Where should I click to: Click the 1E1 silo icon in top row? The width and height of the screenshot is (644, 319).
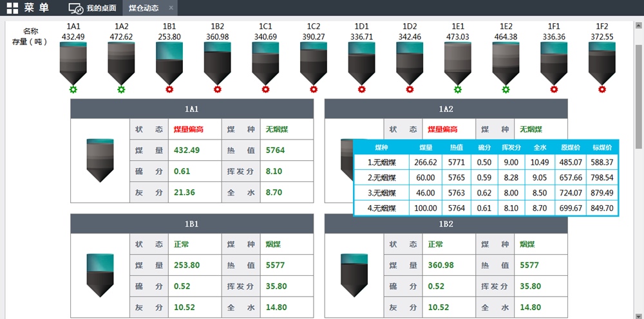click(458, 63)
